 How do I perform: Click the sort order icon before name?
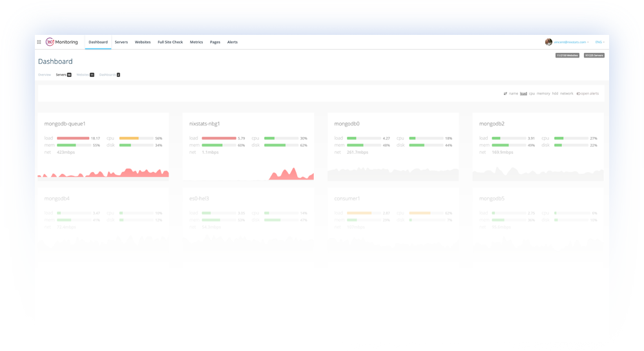[505, 94]
